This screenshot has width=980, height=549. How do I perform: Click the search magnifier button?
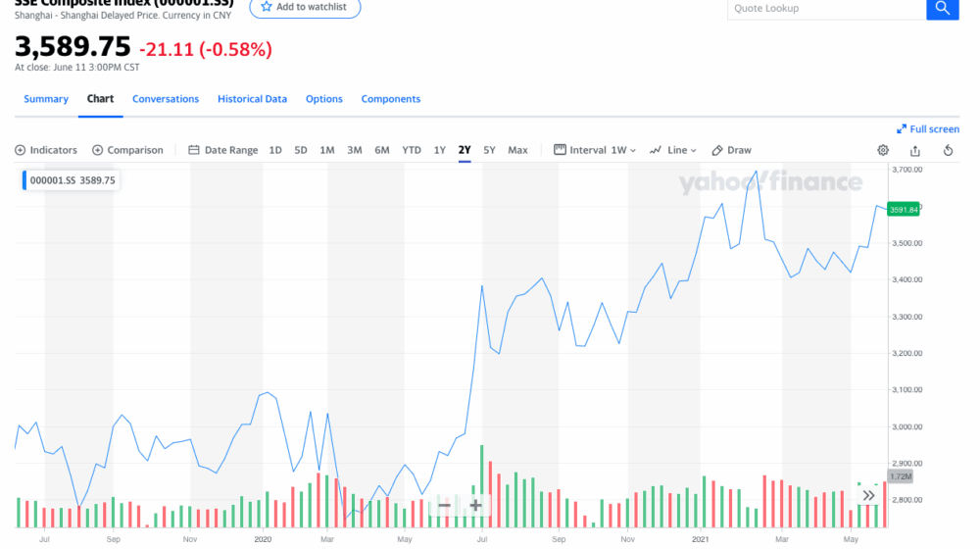coord(942,9)
